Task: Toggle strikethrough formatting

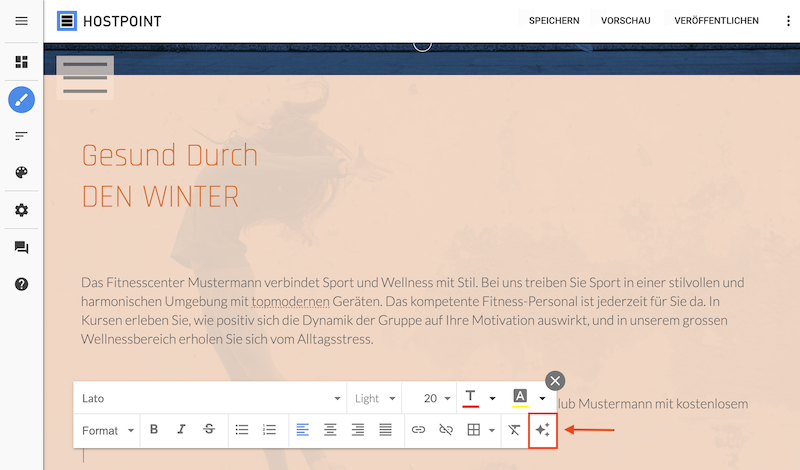Action: tap(209, 430)
